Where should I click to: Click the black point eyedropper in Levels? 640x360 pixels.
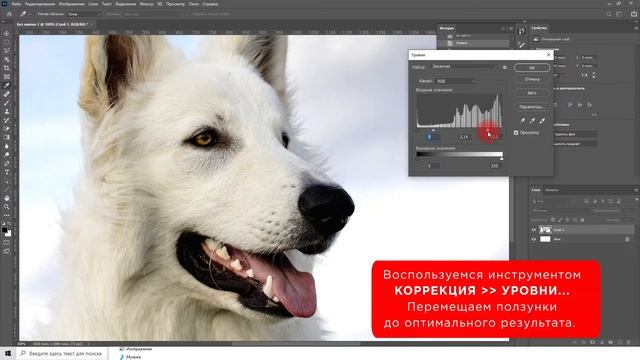point(522,120)
